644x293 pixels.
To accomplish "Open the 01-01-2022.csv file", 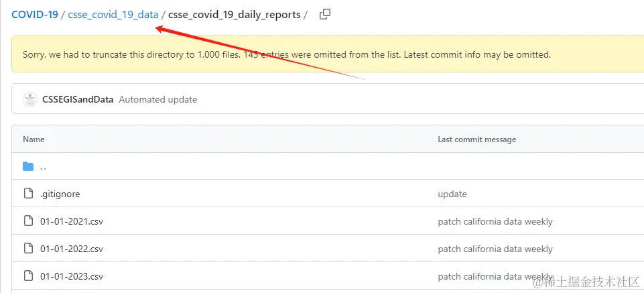I will tap(72, 249).
